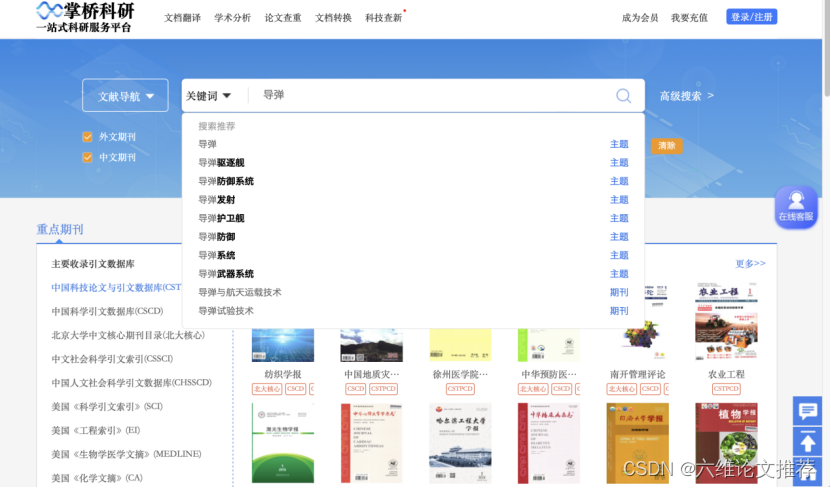Select 北京大学中文核心期刊目录(北大核心)
Image resolution: width=831 pixels, height=488 pixels.
(x=128, y=335)
